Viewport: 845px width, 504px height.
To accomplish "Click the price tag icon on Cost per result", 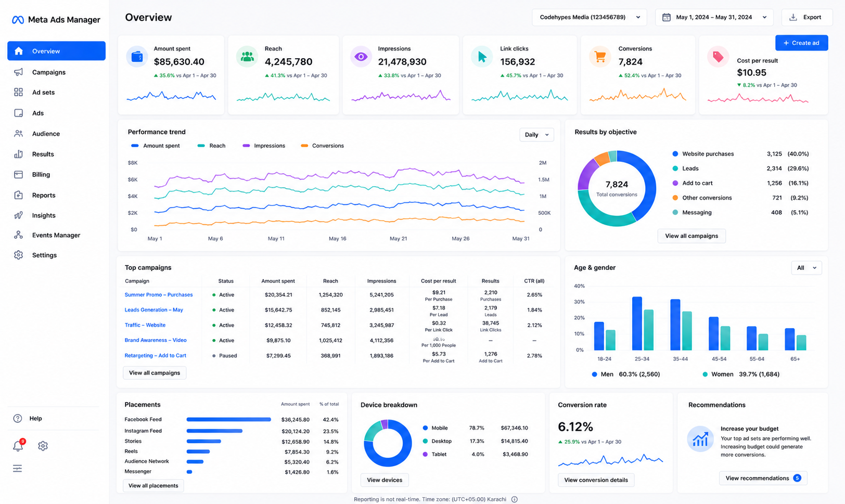I will [718, 57].
